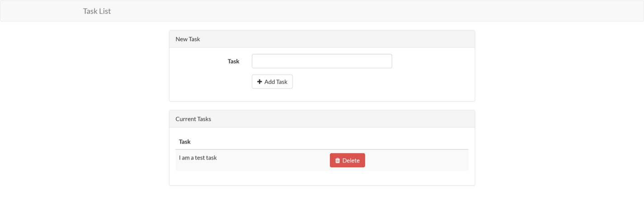Click blank navbar area right of Task List
The height and width of the screenshot is (207, 644).
click(362, 11)
